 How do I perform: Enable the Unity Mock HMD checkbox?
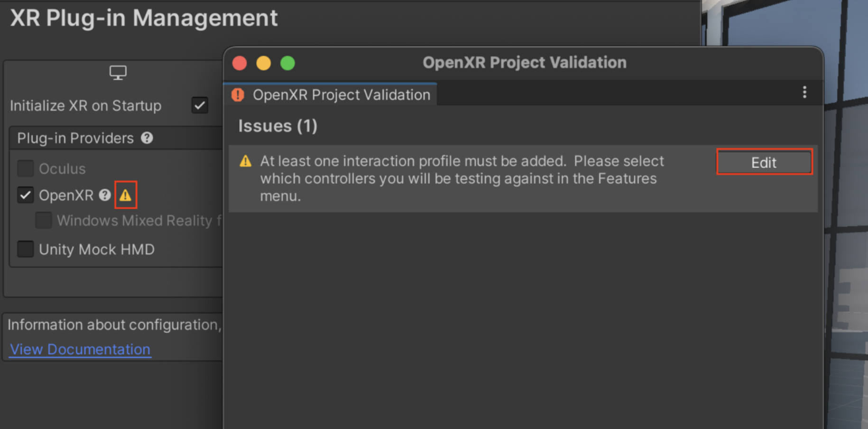(x=26, y=249)
